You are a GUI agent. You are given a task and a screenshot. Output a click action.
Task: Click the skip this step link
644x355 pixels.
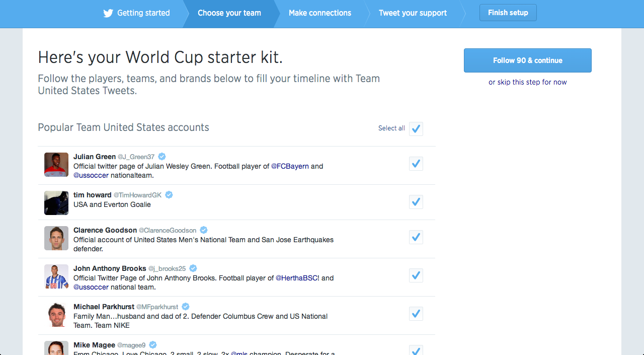(527, 82)
